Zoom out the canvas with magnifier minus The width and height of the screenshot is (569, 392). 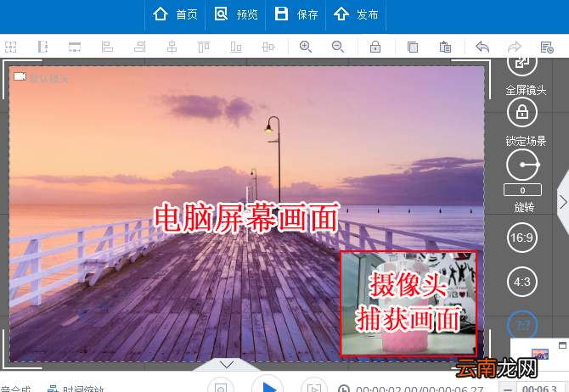[x=338, y=47]
